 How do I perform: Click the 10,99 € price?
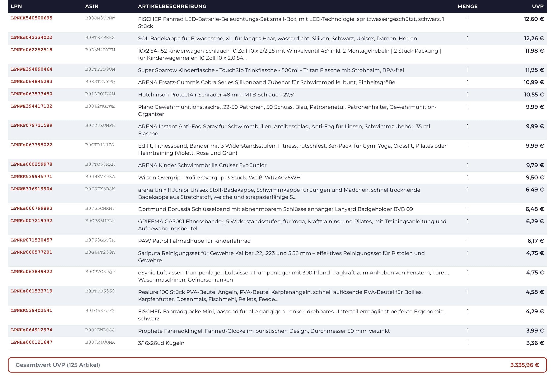click(x=534, y=82)
